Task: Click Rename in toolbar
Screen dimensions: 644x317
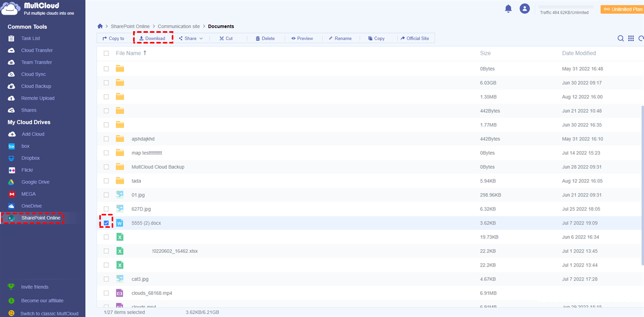Action: (340, 39)
